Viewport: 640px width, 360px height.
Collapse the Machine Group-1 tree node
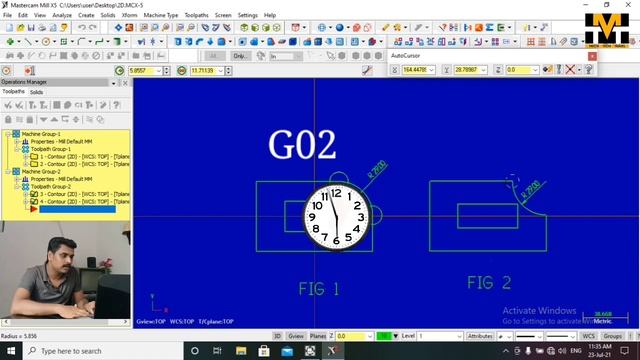7,134
